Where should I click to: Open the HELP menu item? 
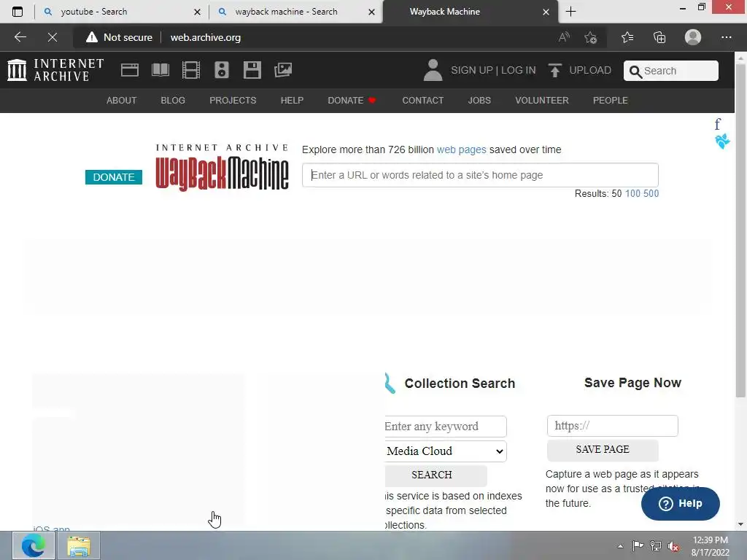tap(292, 101)
